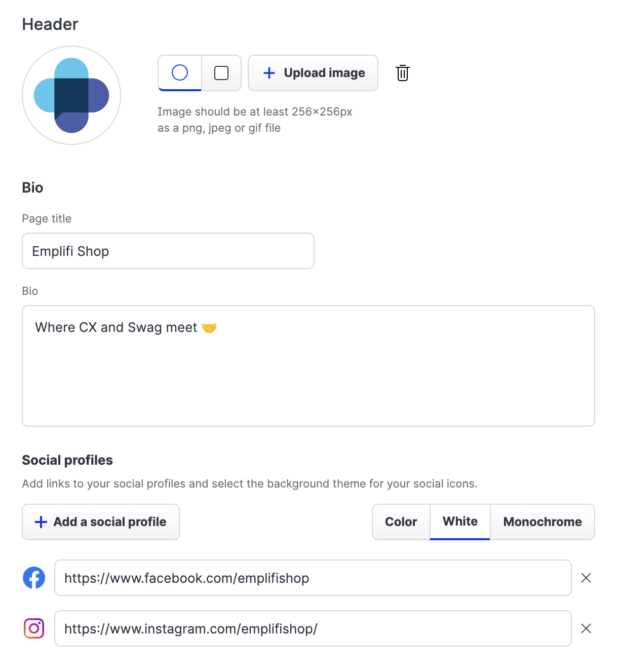This screenshot has height=672, width=617.
Task: Edit the Instagram profile URL field
Action: click(313, 628)
